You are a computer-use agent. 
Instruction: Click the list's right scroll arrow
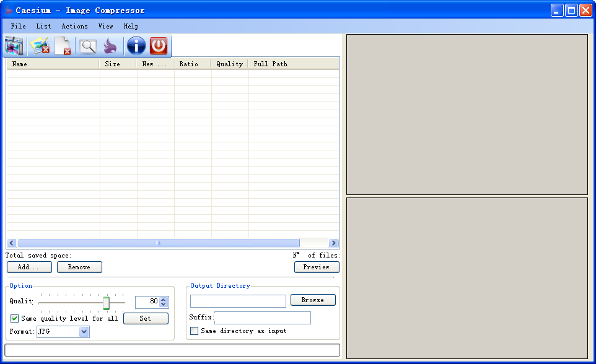click(333, 243)
